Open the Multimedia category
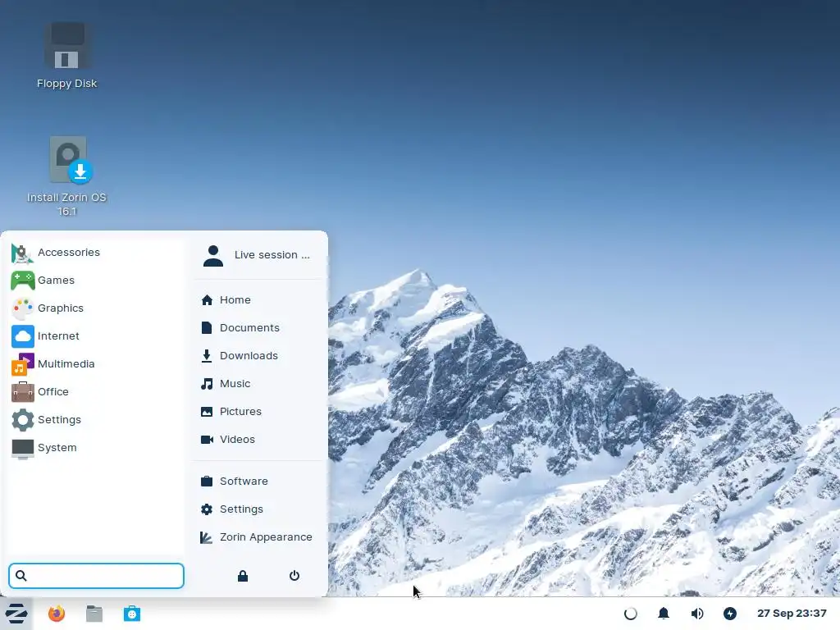The image size is (840, 630). coord(97,363)
